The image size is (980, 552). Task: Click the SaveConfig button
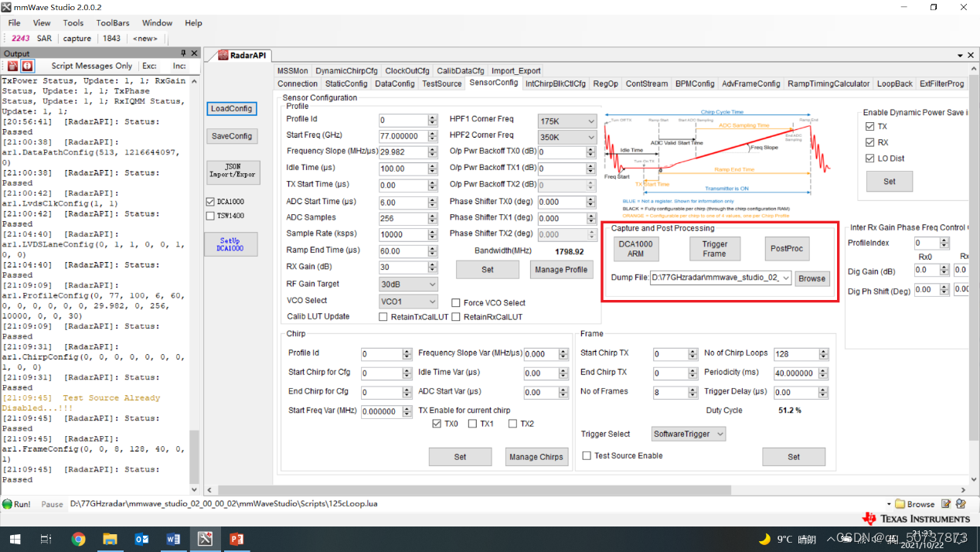[x=232, y=136]
